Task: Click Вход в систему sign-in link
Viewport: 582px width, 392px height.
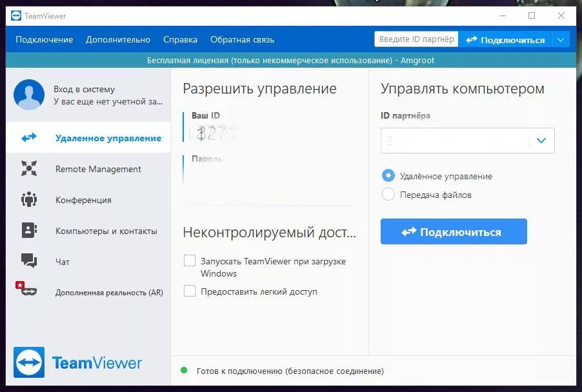Action: pyautogui.click(x=85, y=90)
